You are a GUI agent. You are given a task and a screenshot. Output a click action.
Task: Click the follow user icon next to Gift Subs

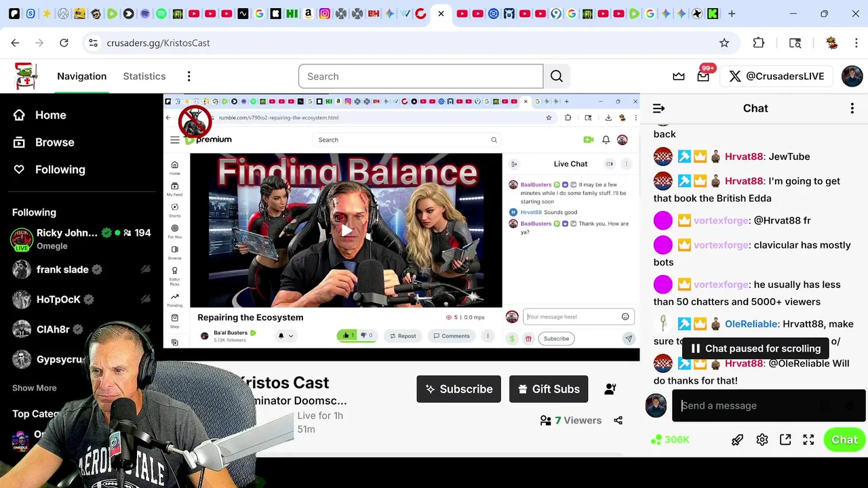610,389
